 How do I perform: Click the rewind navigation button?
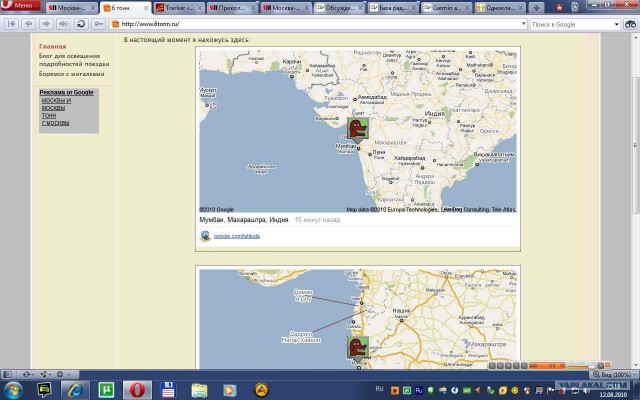point(11,24)
